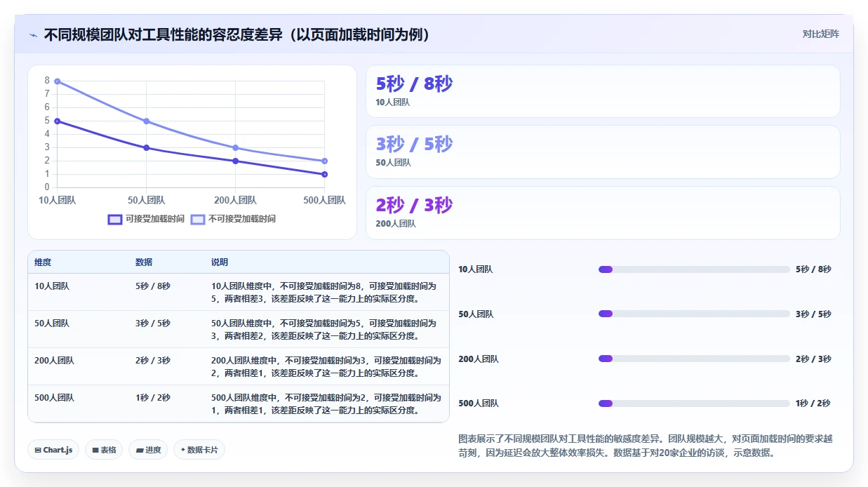
Task: Open the 5秒 / 8秒 data card
Action: point(603,91)
